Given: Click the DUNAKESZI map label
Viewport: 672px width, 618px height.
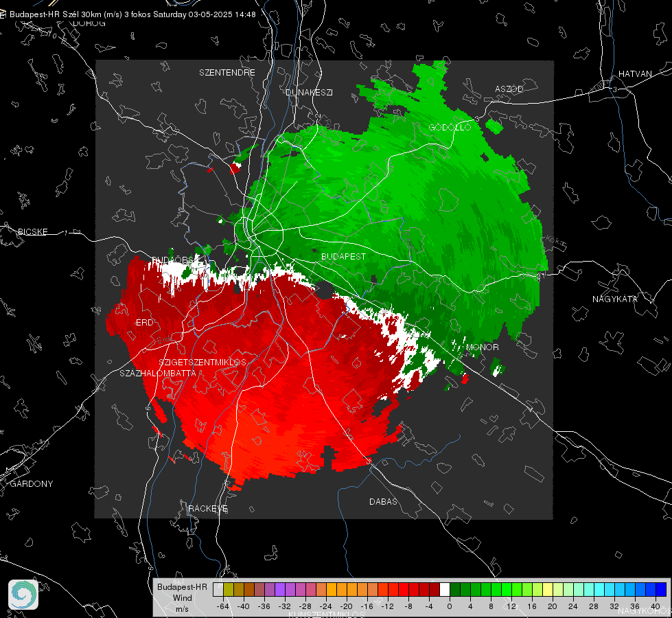Looking at the screenshot, I should [x=309, y=92].
